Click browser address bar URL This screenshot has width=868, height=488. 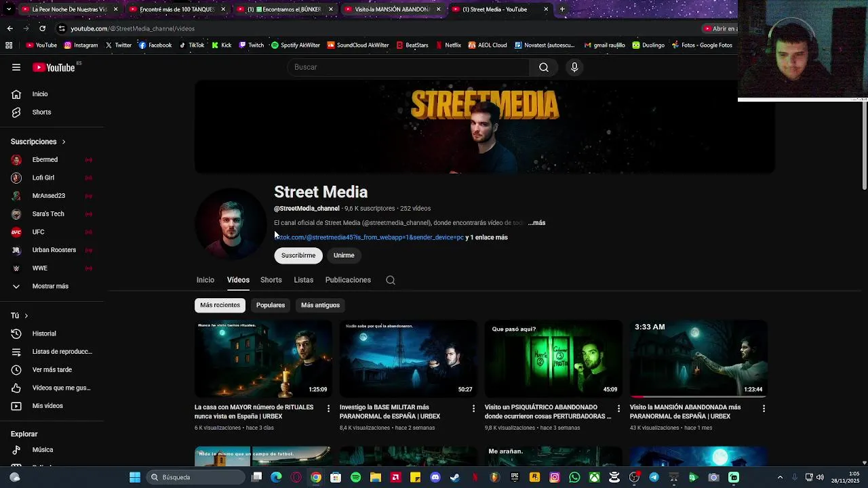[x=133, y=28]
